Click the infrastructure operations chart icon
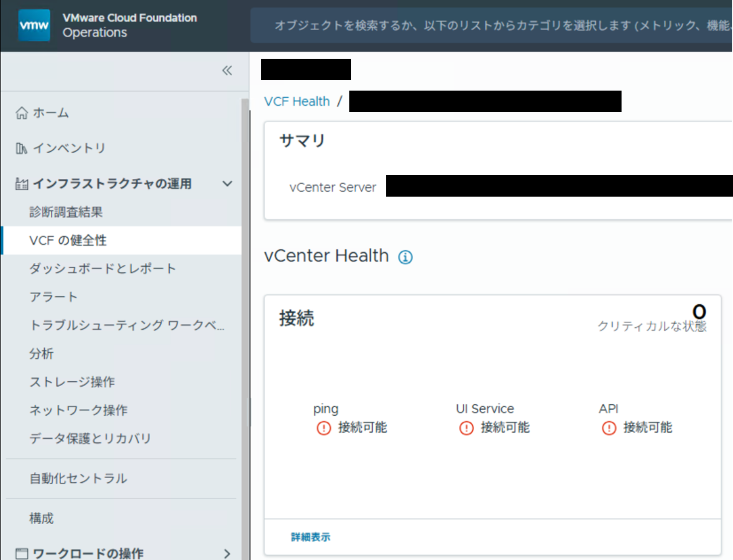Image resolution: width=733 pixels, height=560 pixels. click(21, 184)
